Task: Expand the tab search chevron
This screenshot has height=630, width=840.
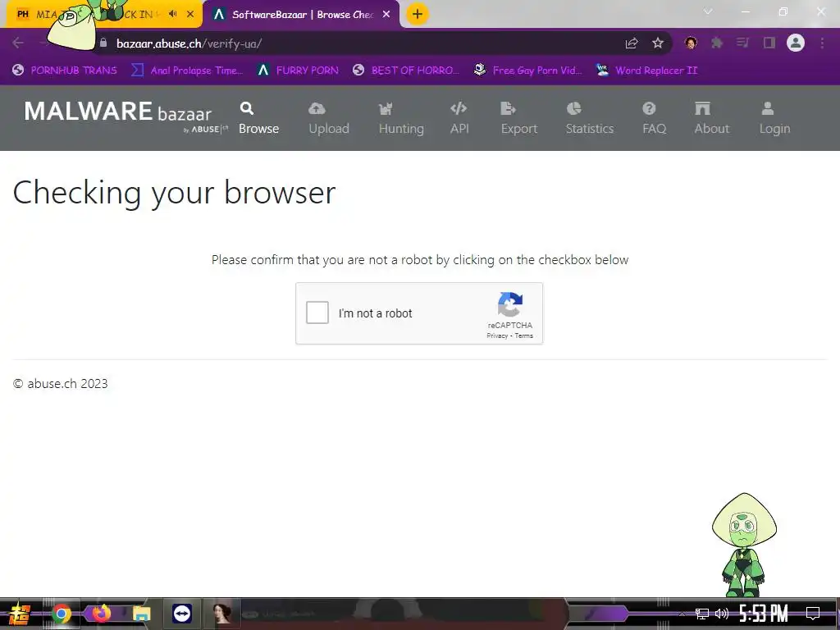Action: 708,11
